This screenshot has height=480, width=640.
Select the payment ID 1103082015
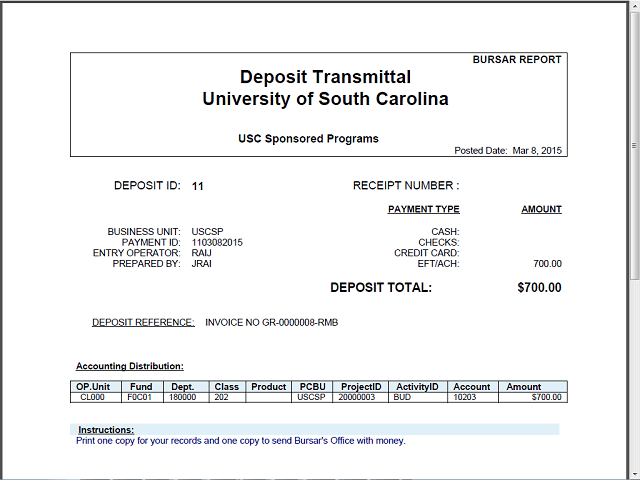click(x=217, y=242)
